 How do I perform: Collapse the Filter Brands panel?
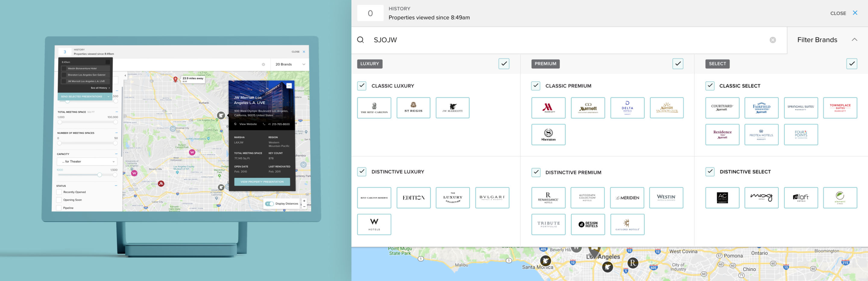856,39
